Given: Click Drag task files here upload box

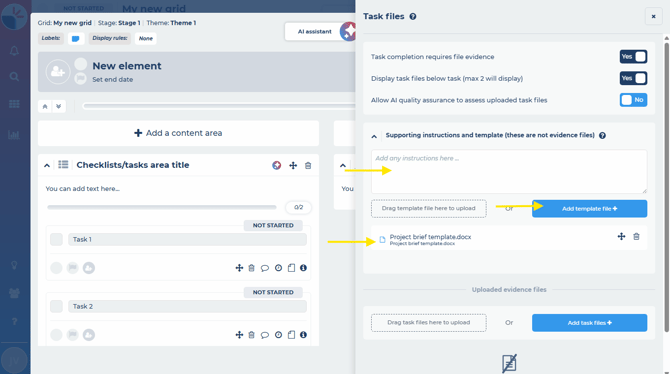Looking at the screenshot, I should [x=429, y=323].
